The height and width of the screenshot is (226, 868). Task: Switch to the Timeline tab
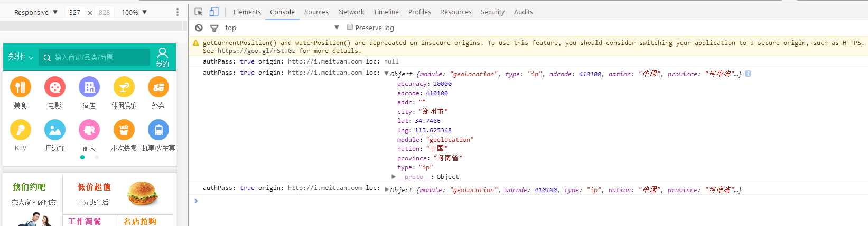pos(386,12)
